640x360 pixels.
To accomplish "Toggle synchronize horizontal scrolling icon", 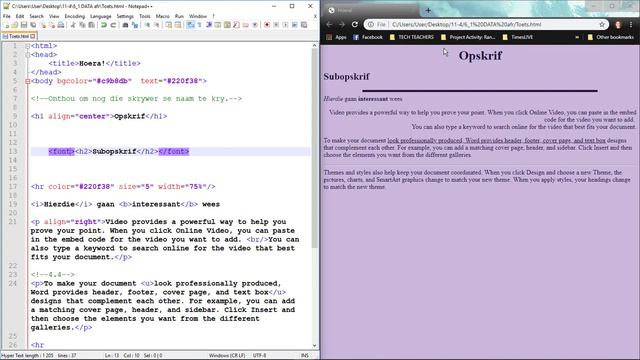I will tap(178, 25).
